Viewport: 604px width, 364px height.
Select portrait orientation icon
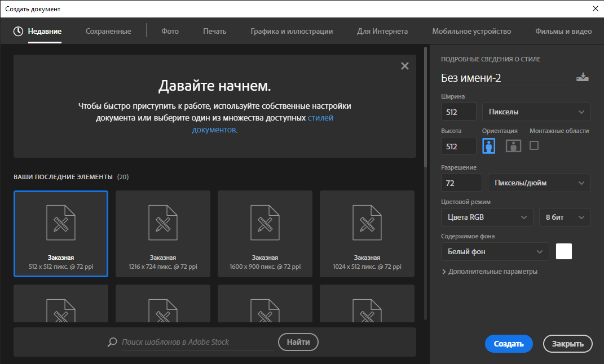[x=489, y=146]
